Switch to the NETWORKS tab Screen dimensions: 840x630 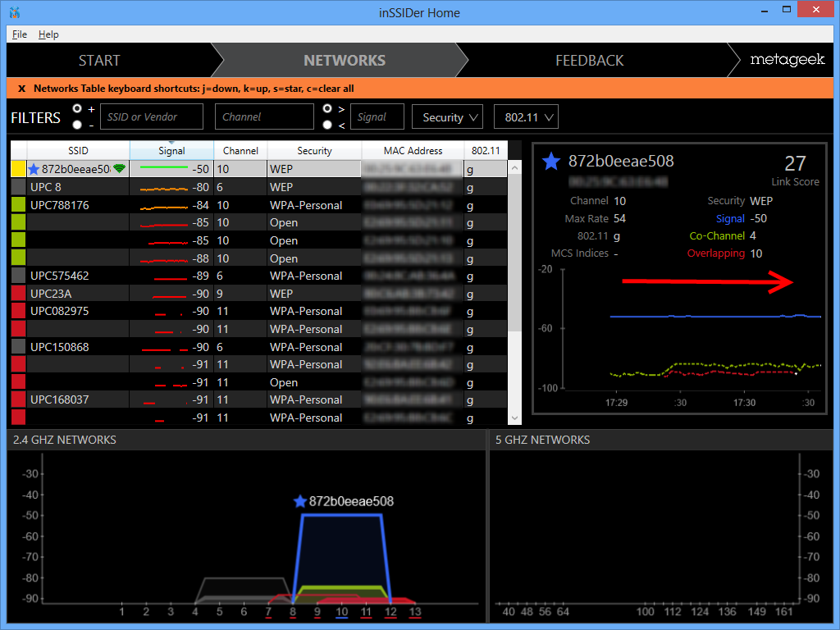pyautogui.click(x=345, y=61)
